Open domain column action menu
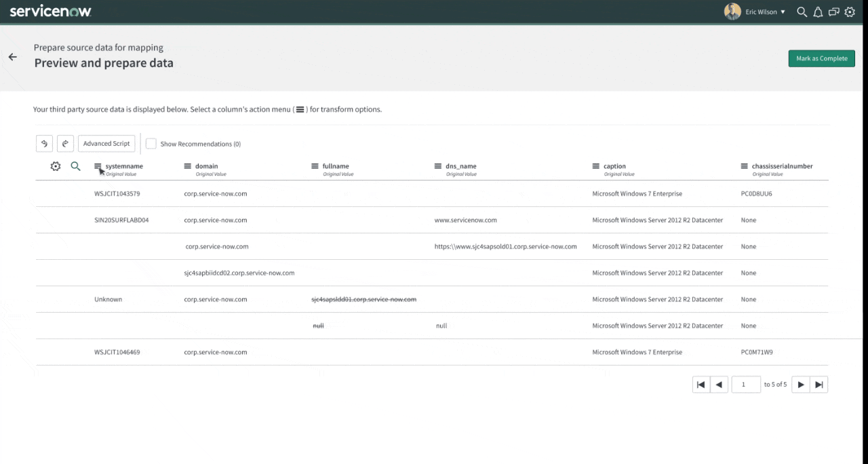This screenshot has width=868, height=464. (188, 166)
